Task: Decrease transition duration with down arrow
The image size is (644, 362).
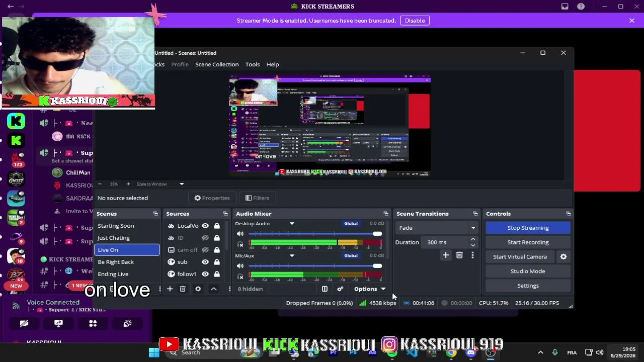Action: coord(473,245)
